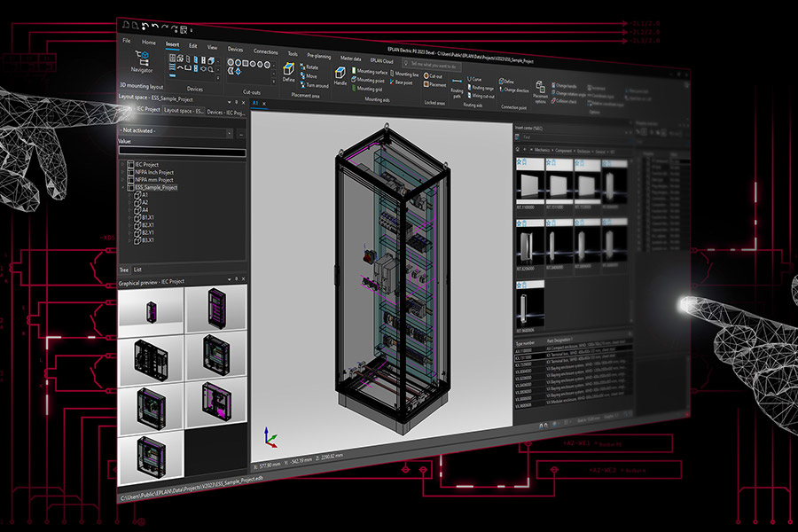The width and height of the screenshot is (798, 532).
Task: Switch to the Home ribbon tab
Action: [x=149, y=43]
